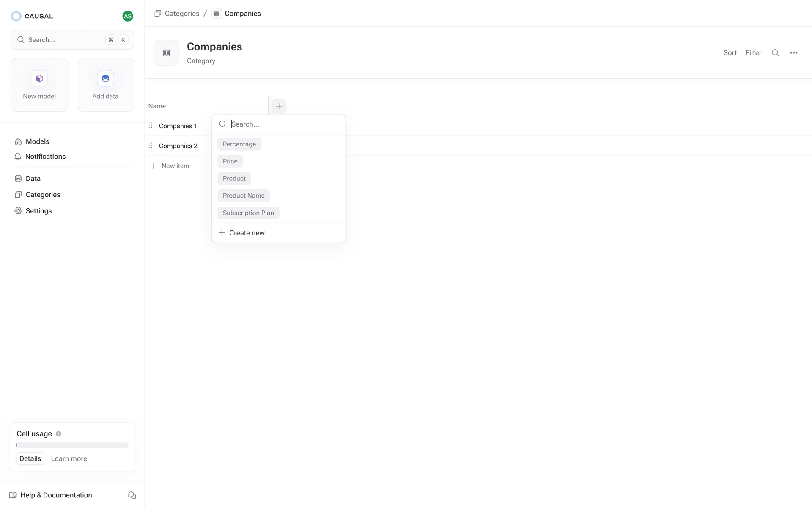Grab the drag handle for Companies 1
The height and width of the screenshot is (508, 812).
[151, 126]
